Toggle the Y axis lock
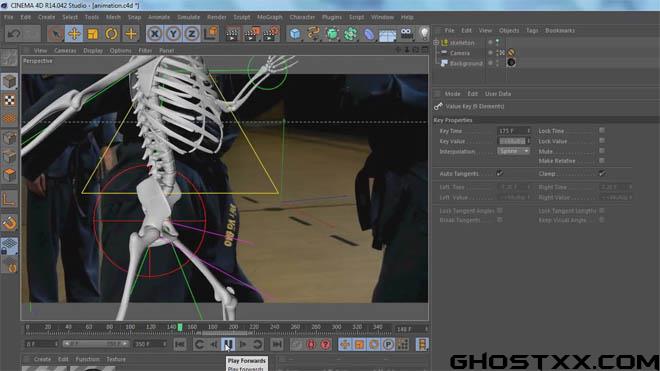 tap(173, 34)
